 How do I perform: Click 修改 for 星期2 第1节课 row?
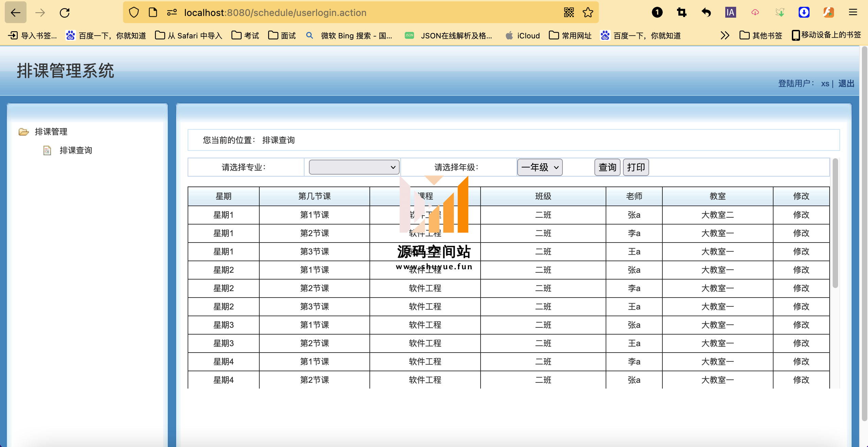801,270
